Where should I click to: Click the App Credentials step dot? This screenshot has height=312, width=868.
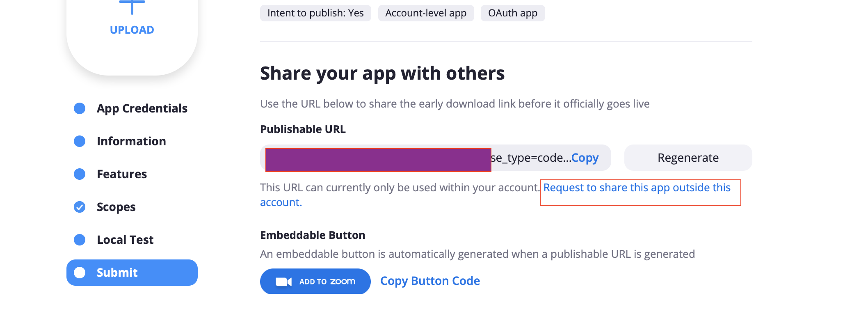point(80,108)
